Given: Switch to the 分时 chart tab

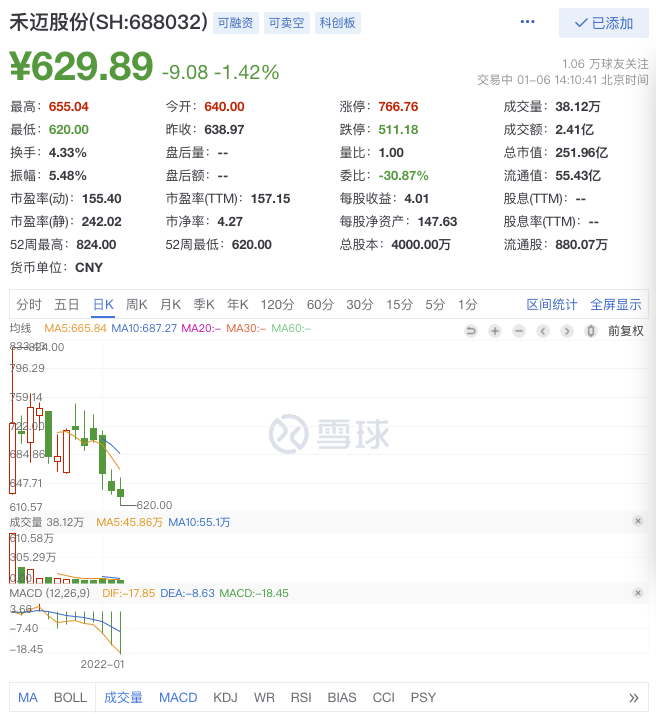Looking at the screenshot, I should tap(29, 304).
